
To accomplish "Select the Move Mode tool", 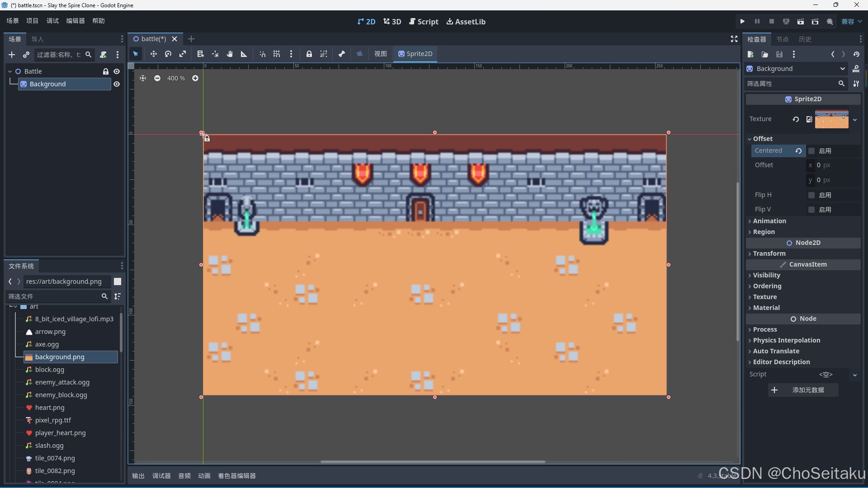I will [x=154, y=54].
